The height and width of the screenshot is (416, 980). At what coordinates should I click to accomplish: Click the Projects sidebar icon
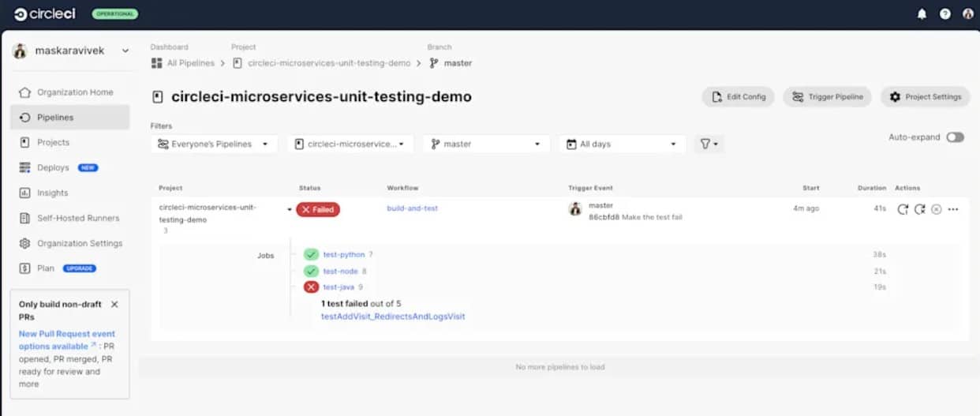(x=25, y=143)
